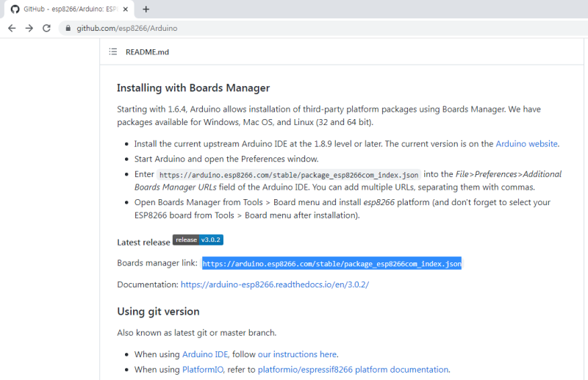Click the GitHub favicon on the tab
The width and height of the screenshot is (588, 380).
point(15,10)
